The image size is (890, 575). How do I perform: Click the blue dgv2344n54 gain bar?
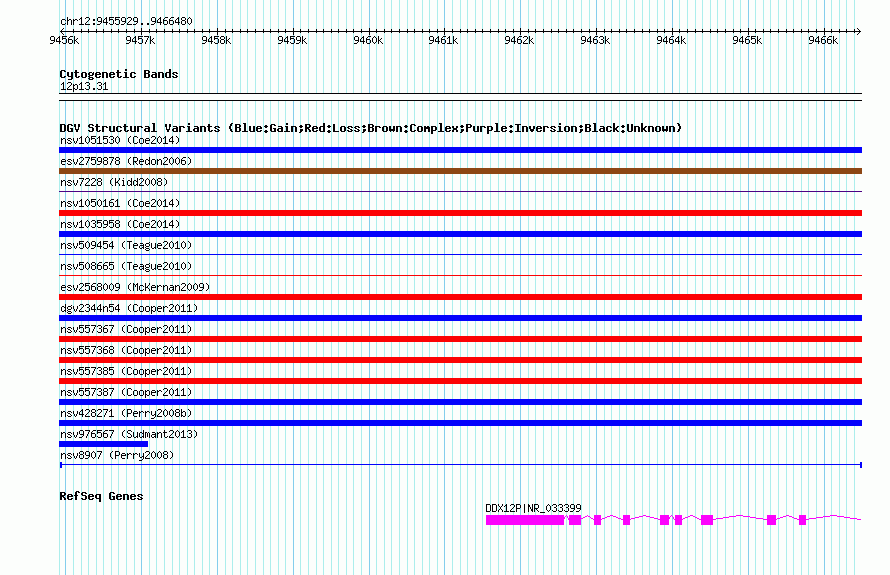[x=460, y=318]
